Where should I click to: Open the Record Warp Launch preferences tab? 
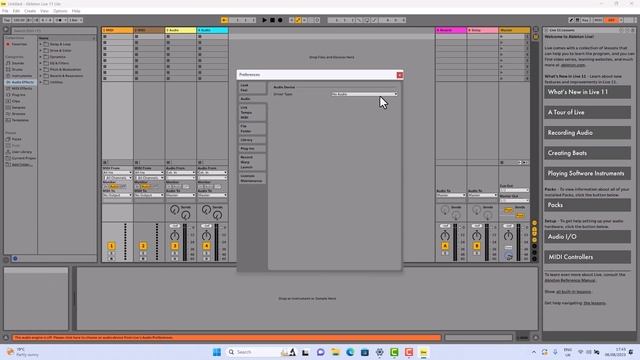click(252, 162)
